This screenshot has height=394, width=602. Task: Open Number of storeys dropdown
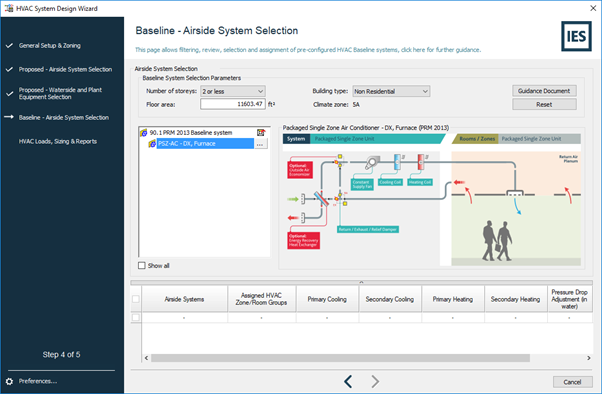(233, 91)
